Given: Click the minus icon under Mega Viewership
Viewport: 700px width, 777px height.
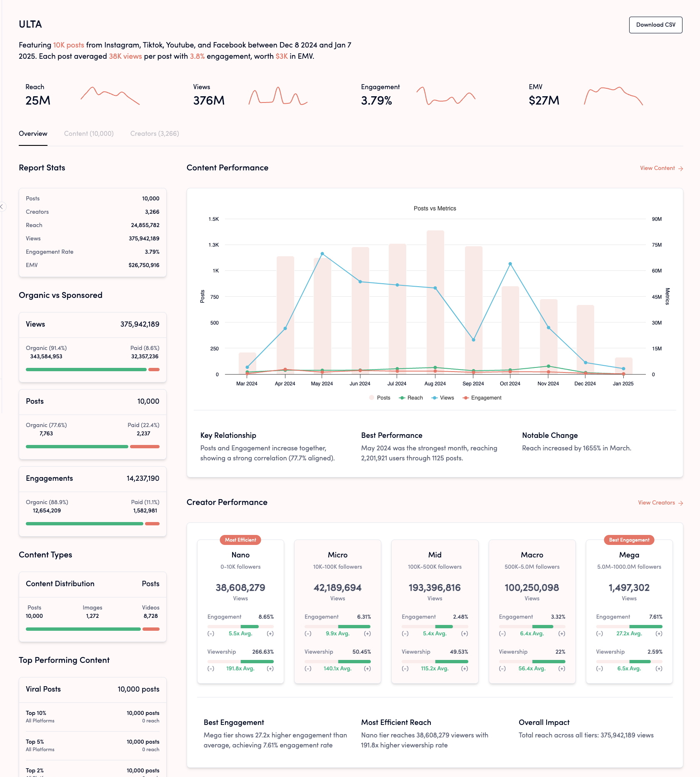Looking at the screenshot, I should tap(599, 669).
